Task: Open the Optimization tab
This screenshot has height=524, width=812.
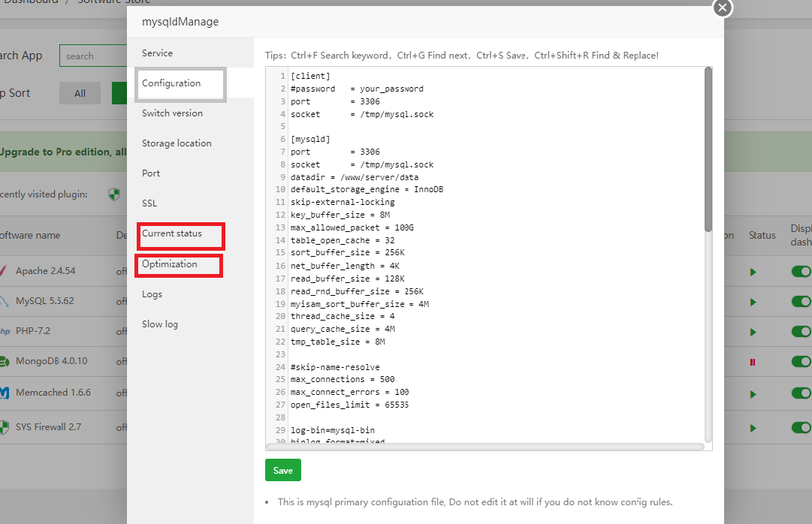Action: coord(169,264)
